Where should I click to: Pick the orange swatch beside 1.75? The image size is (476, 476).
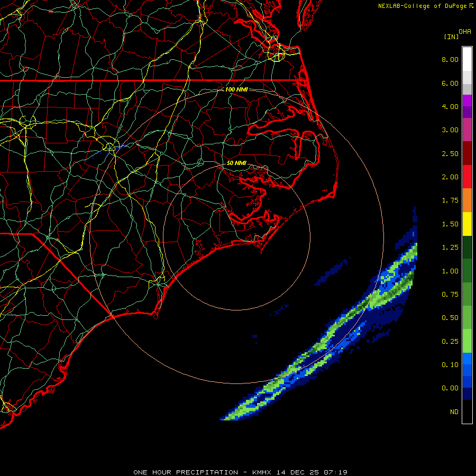point(467,200)
